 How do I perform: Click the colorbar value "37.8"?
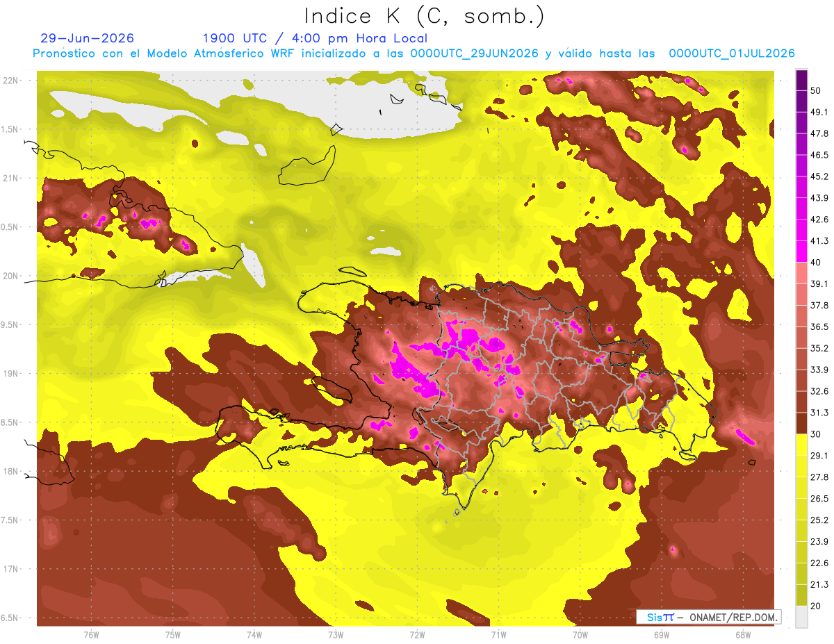coord(819,305)
